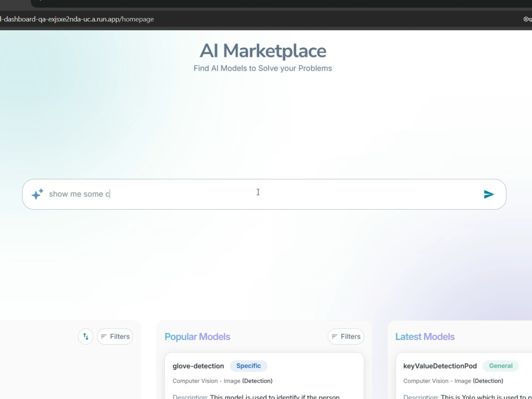Image resolution: width=532 pixels, height=399 pixels.
Task: Click the password key icon in address bar
Action: click(x=528, y=19)
